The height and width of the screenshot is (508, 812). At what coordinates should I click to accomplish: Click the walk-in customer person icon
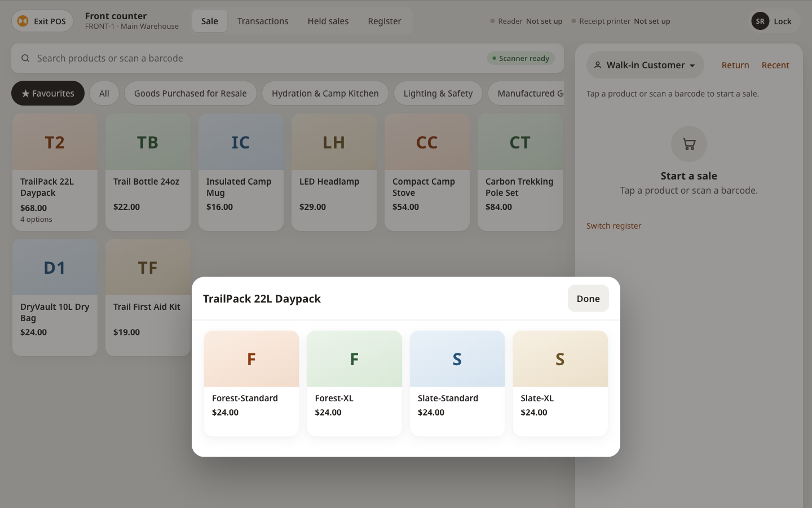click(598, 65)
